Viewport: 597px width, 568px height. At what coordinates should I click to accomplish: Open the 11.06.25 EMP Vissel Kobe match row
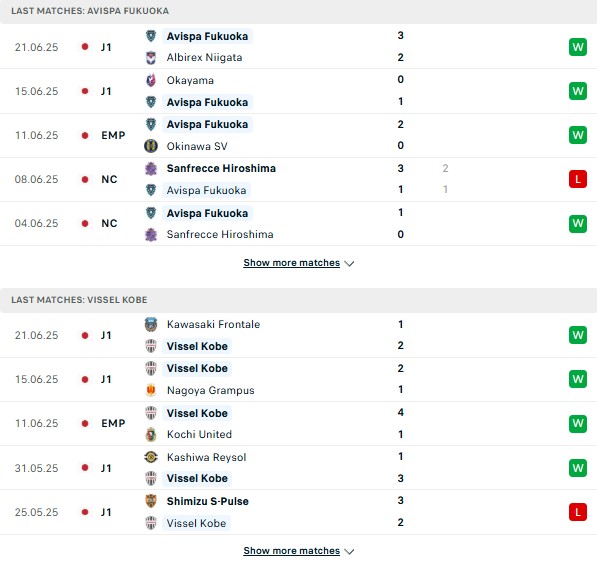coord(298,423)
